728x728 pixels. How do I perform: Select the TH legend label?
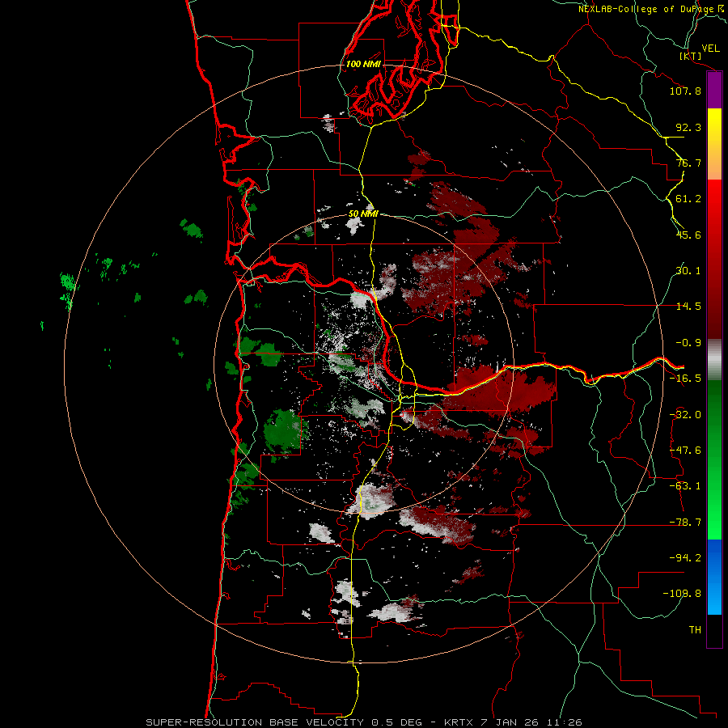tap(695, 630)
